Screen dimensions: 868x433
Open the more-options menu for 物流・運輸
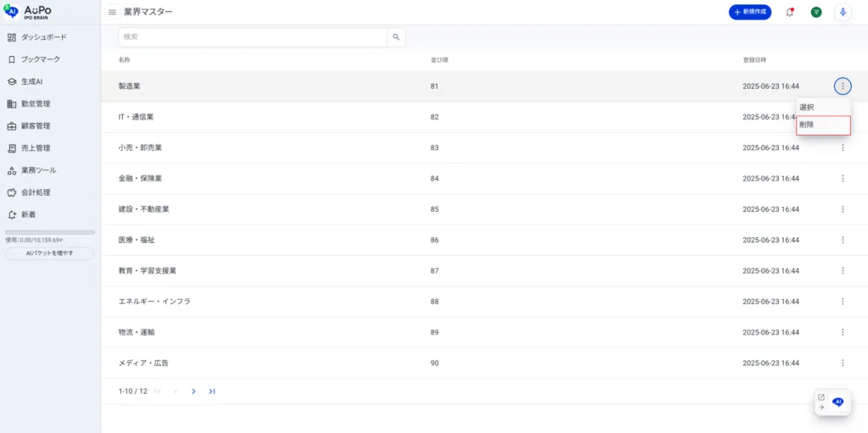click(x=843, y=332)
